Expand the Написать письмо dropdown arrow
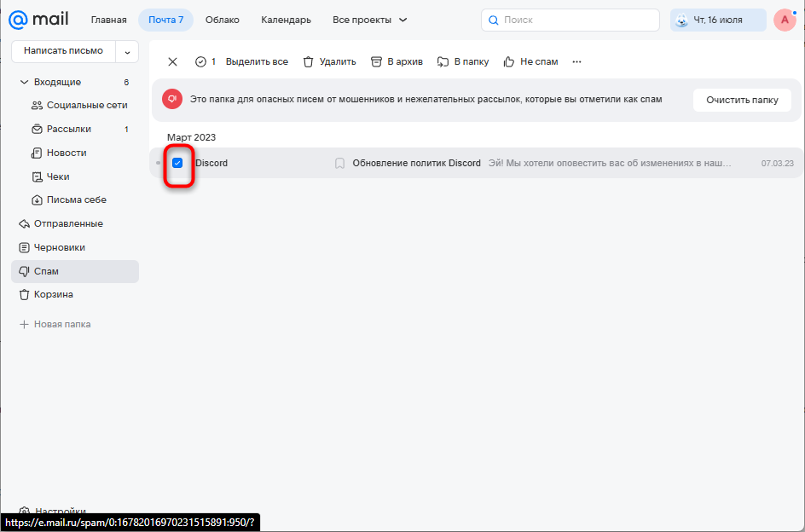Viewport: 805px width, 532px height. pos(127,52)
